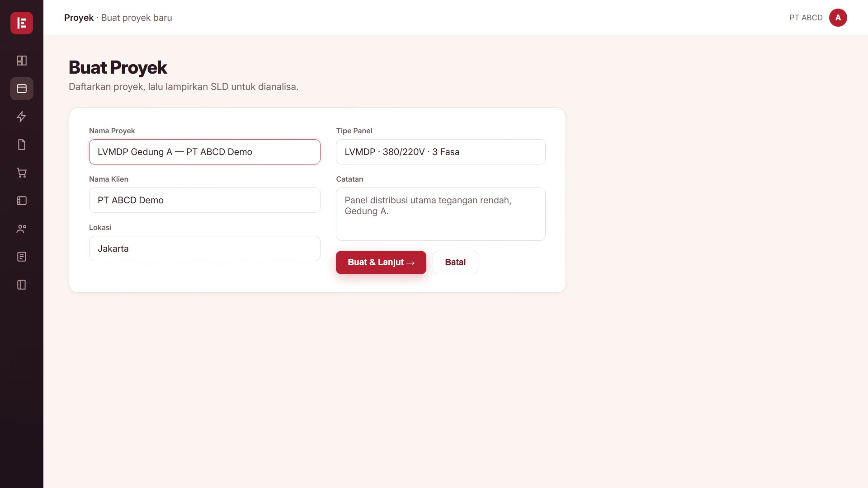Click the Daftarkan proyek subtitle text

point(184,87)
